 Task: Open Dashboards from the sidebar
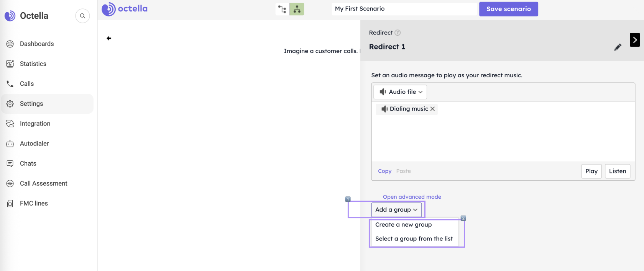coord(37,44)
